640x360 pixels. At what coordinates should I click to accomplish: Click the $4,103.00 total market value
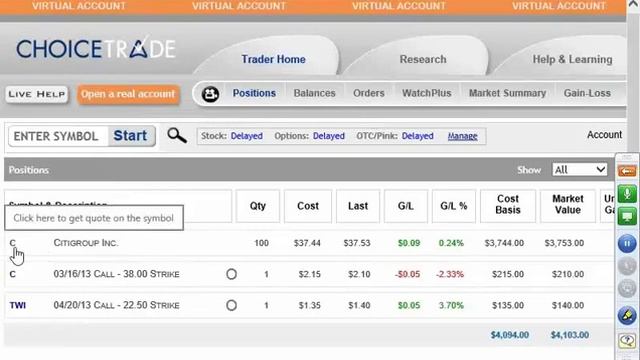569,335
